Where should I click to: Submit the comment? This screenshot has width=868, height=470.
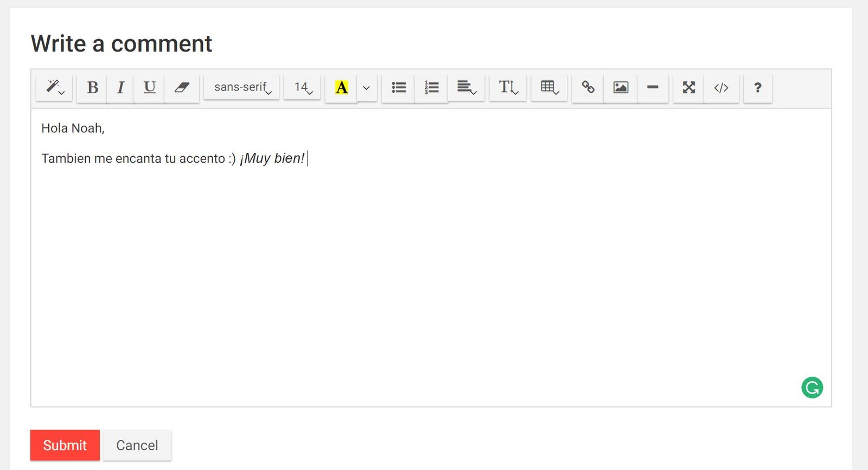(x=65, y=445)
